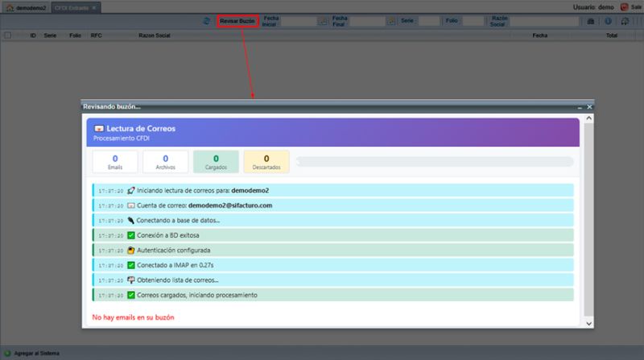Screen dimensions: 644x360
Task: Click the scroll down arrow in dialog
Action: [589, 324]
